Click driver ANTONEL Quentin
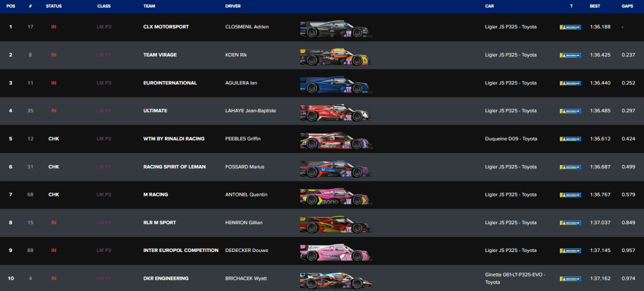 click(247, 194)
